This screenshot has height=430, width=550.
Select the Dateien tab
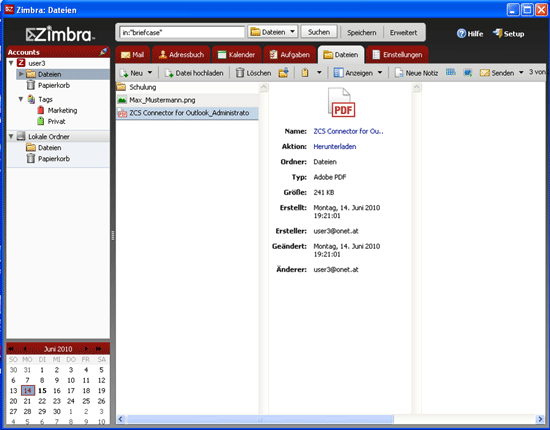coord(341,55)
